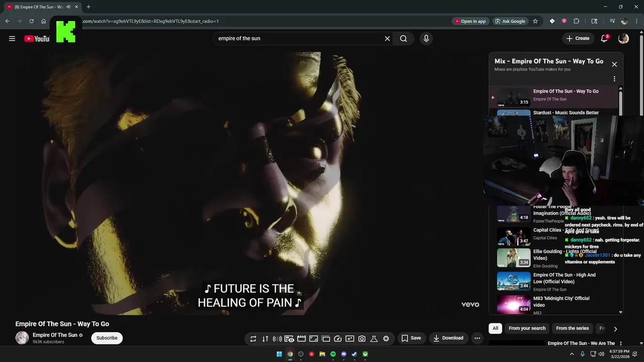Click the dice extension icon
Screen dimensions: 644x362
coord(552,21)
